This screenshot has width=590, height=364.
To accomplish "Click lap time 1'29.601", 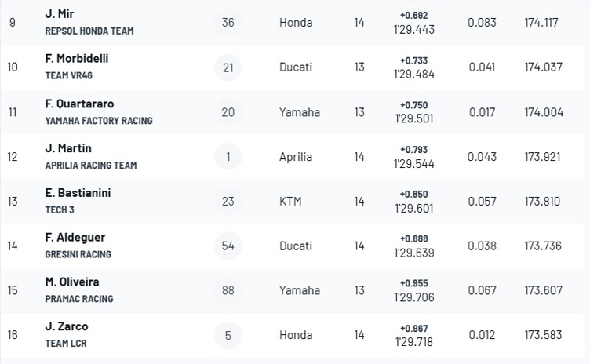I will click(414, 208).
